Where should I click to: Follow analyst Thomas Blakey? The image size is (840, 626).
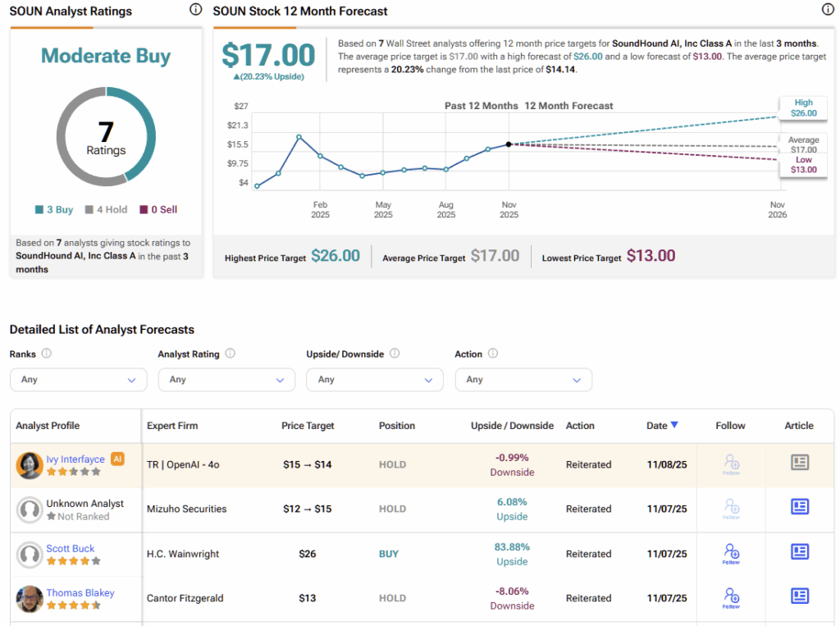[x=732, y=596]
